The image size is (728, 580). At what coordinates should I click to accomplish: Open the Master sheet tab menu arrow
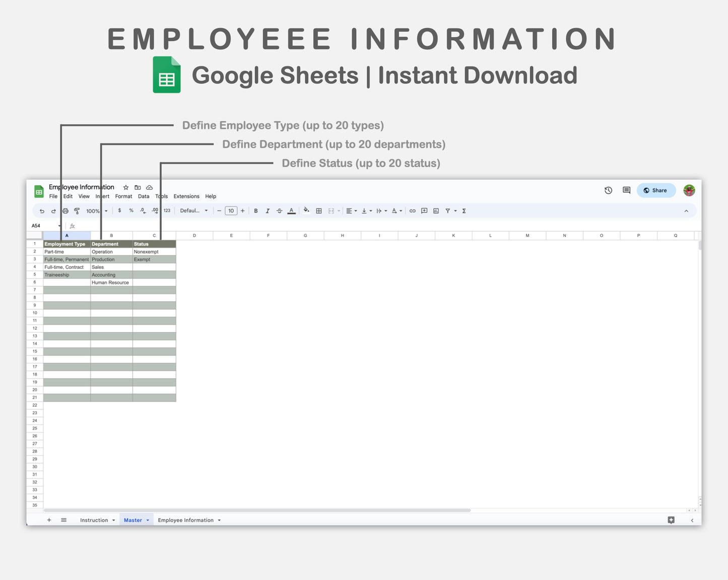(147, 520)
